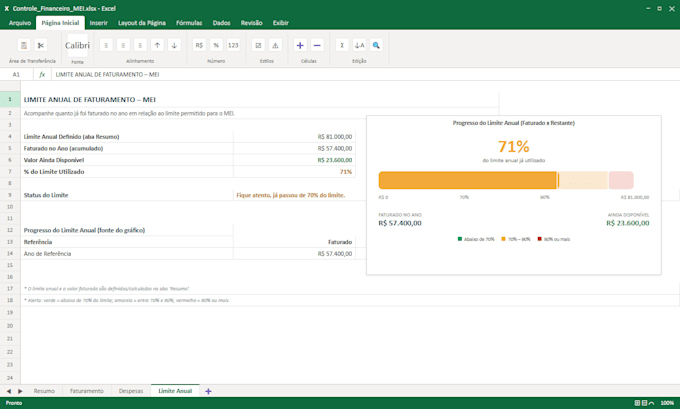Switch to the Despesas sheet tab
The width and height of the screenshot is (680, 409).
click(x=131, y=391)
